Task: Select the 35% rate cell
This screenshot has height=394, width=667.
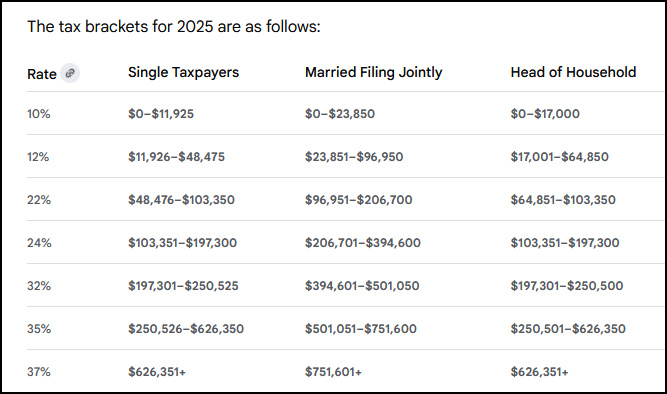Action: (39, 329)
